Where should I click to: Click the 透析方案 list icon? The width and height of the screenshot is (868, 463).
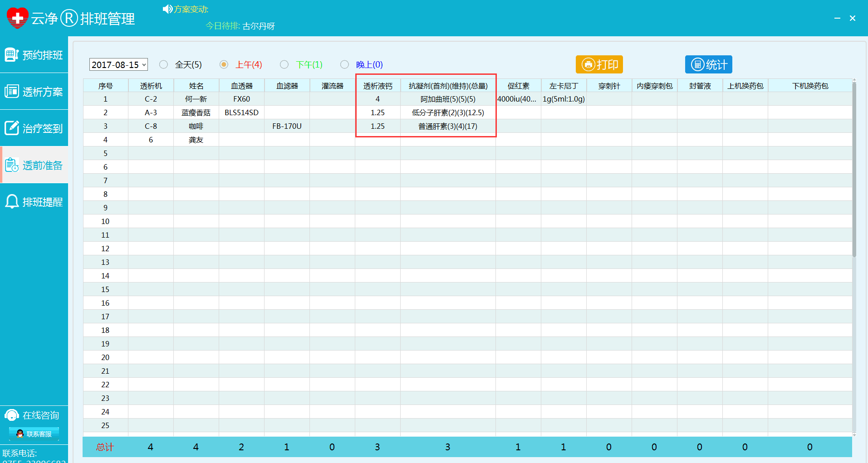pyautogui.click(x=11, y=92)
